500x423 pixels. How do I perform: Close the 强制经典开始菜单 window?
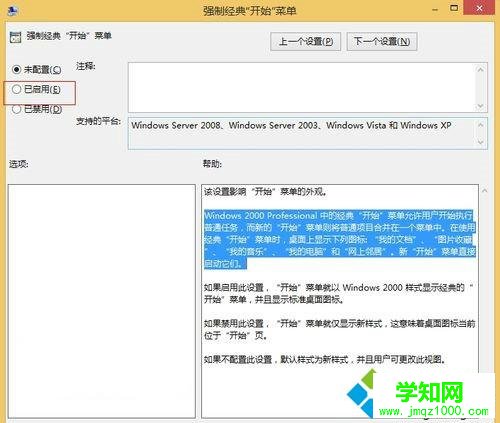pos(479,8)
